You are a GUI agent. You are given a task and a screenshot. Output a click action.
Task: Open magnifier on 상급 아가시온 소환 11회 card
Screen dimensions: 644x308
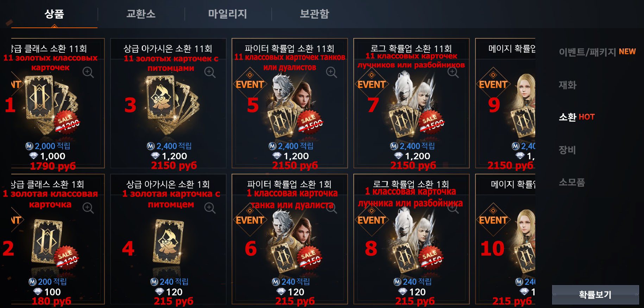210,72
